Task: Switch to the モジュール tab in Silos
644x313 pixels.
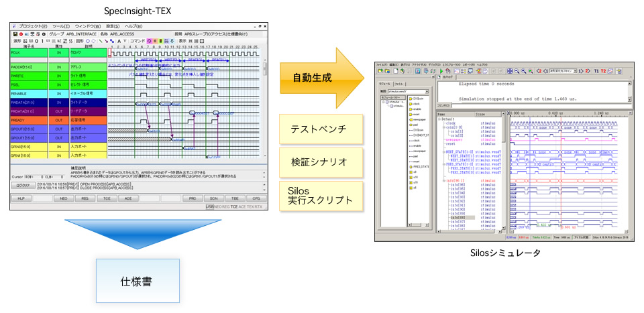Action: coord(384,84)
